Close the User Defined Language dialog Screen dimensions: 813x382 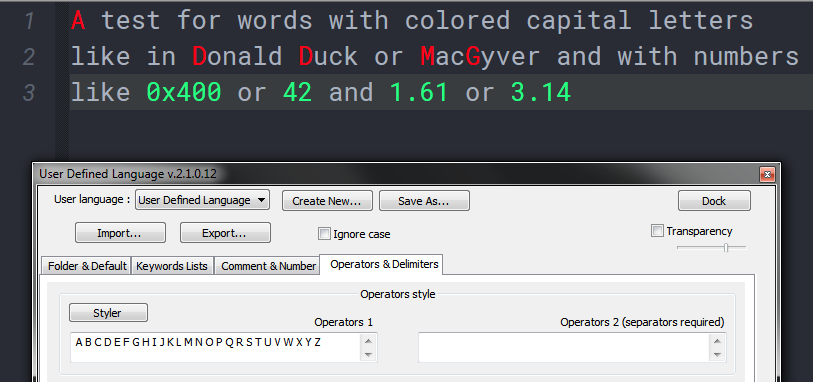(x=767, y=174)
